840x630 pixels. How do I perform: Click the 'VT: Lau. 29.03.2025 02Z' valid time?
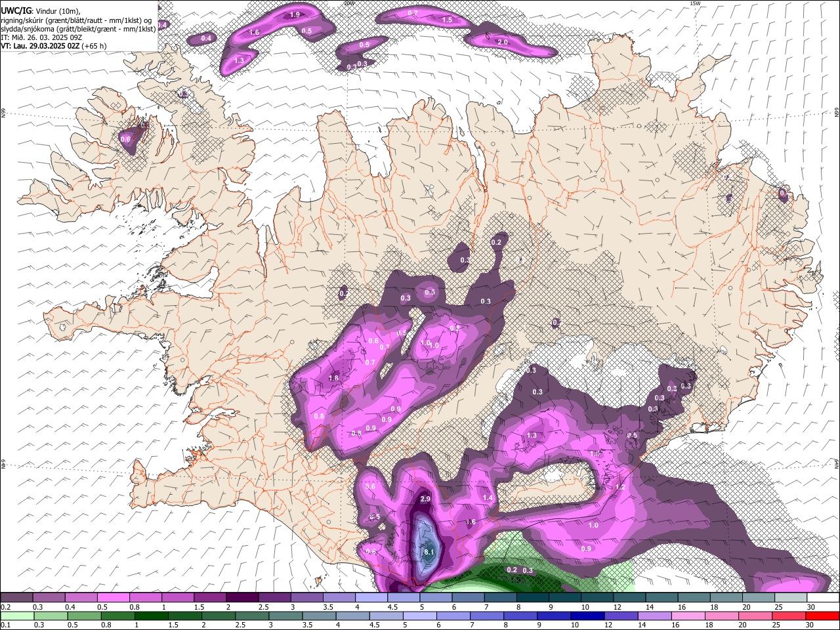(x=40, y=46)
